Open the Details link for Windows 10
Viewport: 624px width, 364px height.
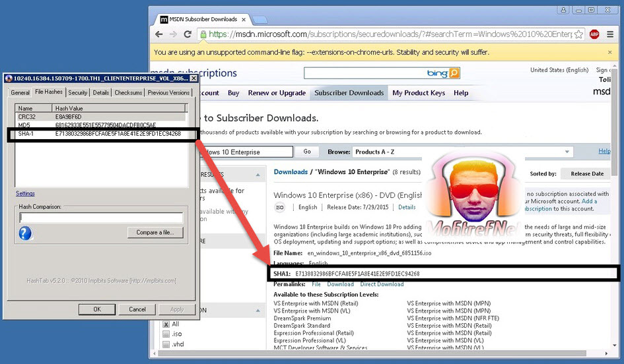click(x=407, y=208)
